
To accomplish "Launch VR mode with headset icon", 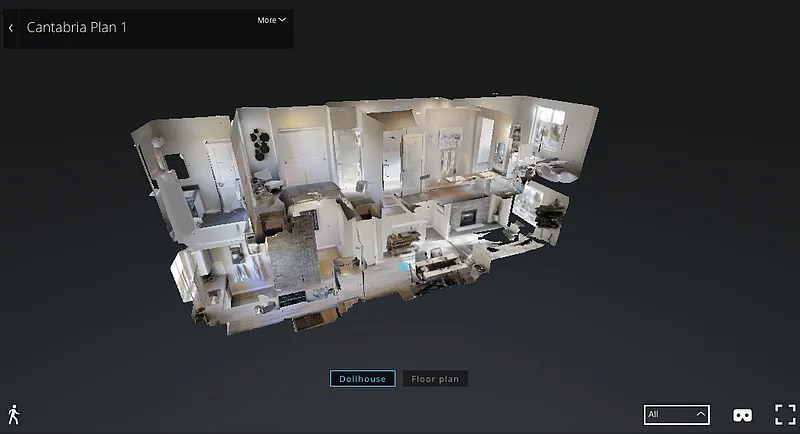I will (x=743, y=415).
